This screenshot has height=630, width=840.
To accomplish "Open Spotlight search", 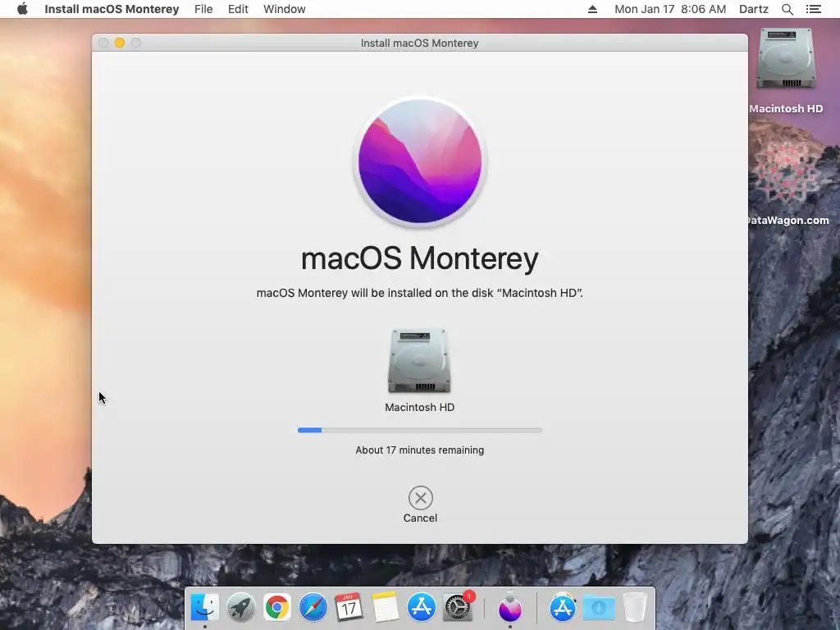I will pos(787,9).
